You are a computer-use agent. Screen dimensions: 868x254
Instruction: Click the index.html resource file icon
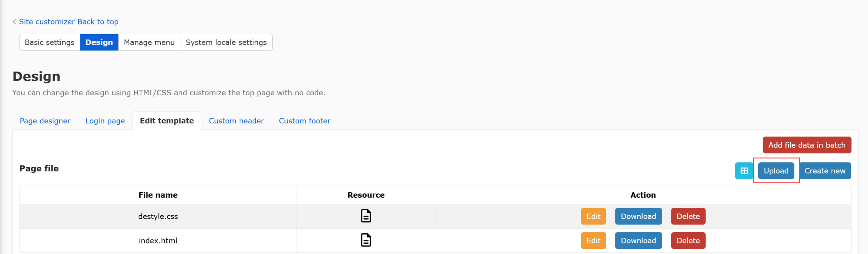click(366, 240)
